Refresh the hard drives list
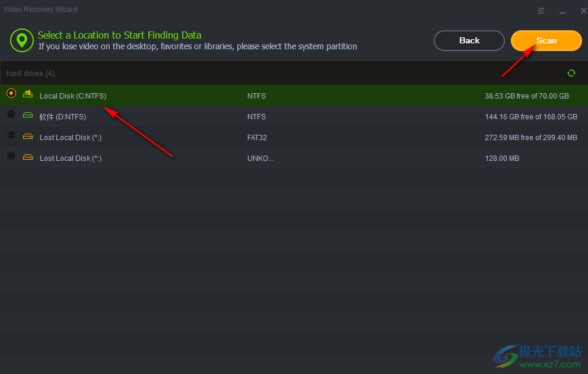Viewport: 588px width, 374px height. (x=571, y=73)
